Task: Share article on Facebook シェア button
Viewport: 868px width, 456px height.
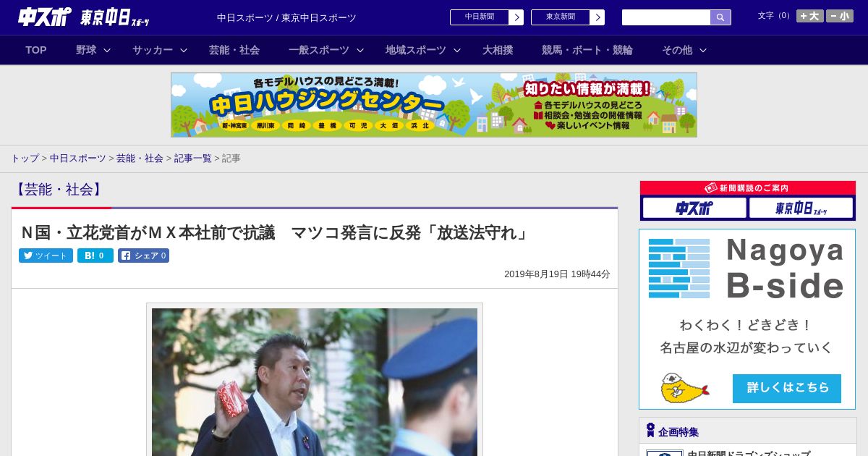Action: pos(143,256)
